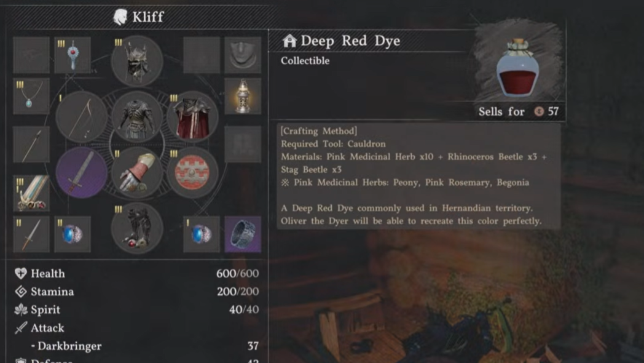Select the bow weapon slot
The height and width of the screenshot is (363, 644).
[81, 117]
